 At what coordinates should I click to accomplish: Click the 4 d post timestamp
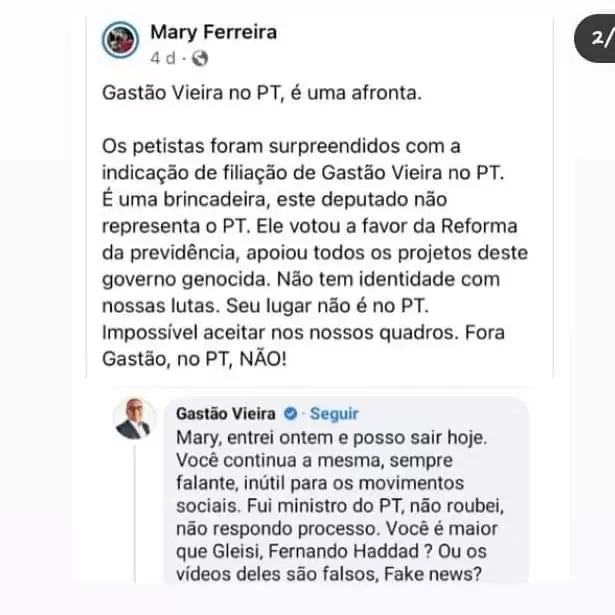coord(162,58)
